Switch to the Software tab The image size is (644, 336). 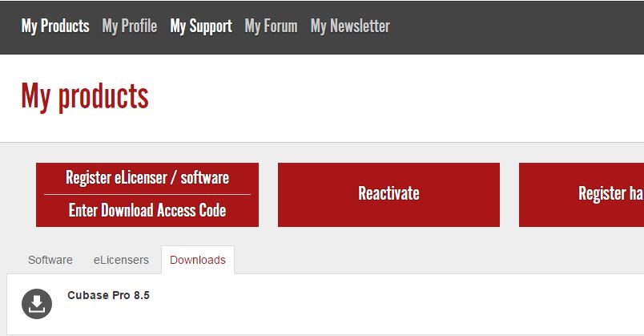click(x=50, y=260)
